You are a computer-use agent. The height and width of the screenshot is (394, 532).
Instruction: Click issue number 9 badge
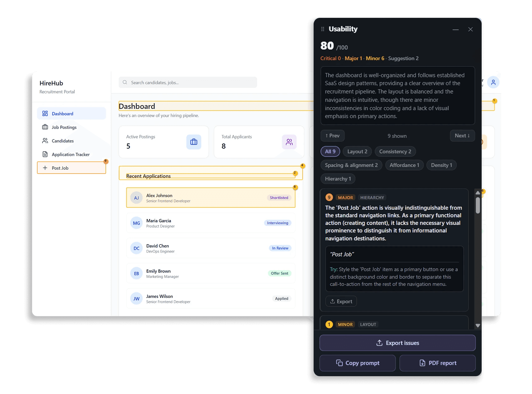click(x=329, y=198)
